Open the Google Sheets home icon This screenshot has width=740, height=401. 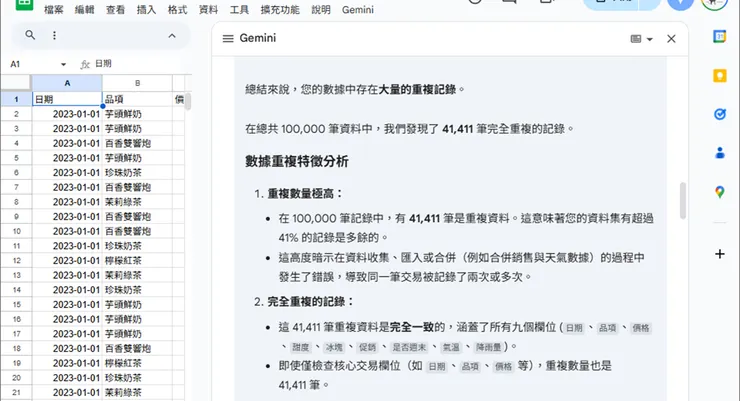24,4
